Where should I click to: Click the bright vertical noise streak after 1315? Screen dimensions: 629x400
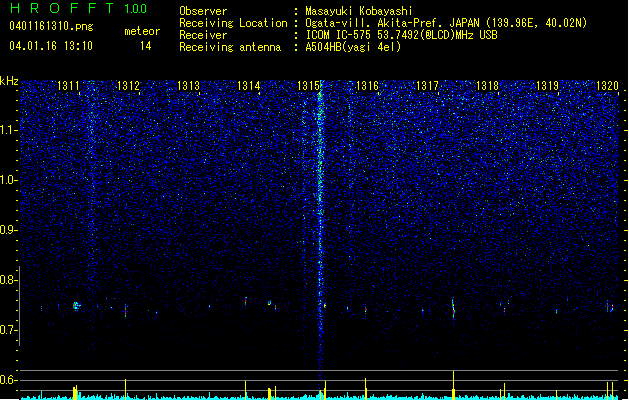[x=320, y=233]
